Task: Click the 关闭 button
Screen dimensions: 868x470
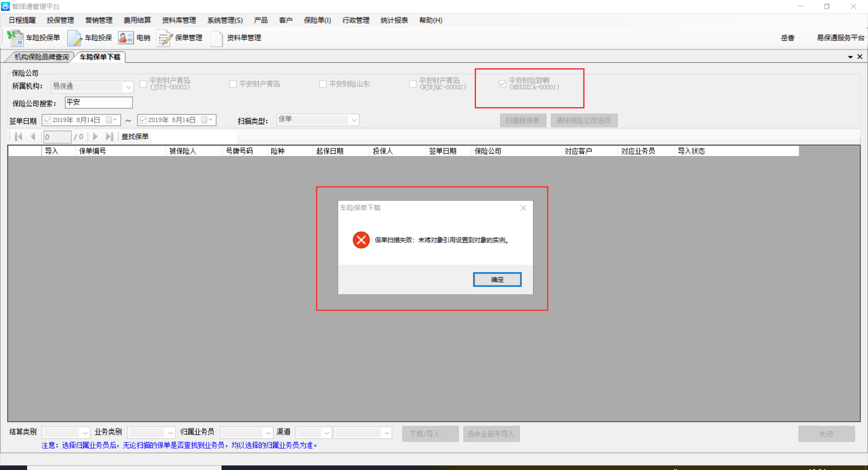Action: 826,434
